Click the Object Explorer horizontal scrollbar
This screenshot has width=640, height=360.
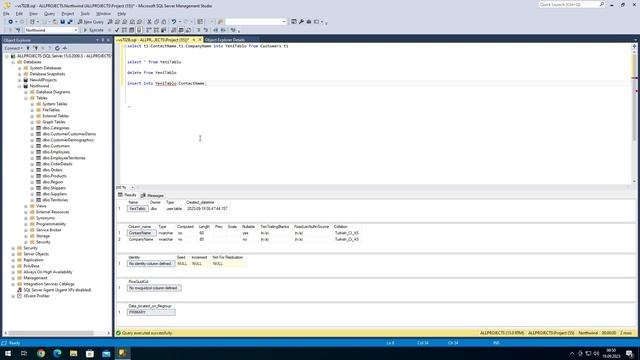(x=51, y=333)
